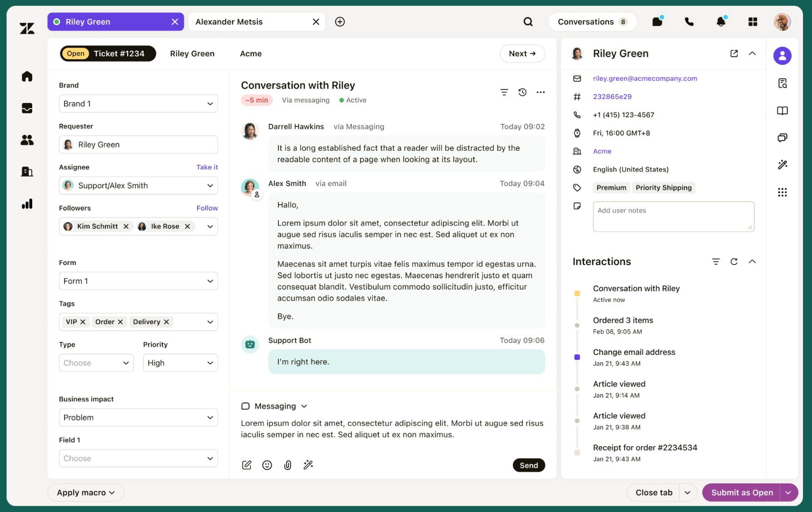The width and height of the screenshot is (812, 512).
Task: Change the Messaging channel dropdown
Action: 275,406
